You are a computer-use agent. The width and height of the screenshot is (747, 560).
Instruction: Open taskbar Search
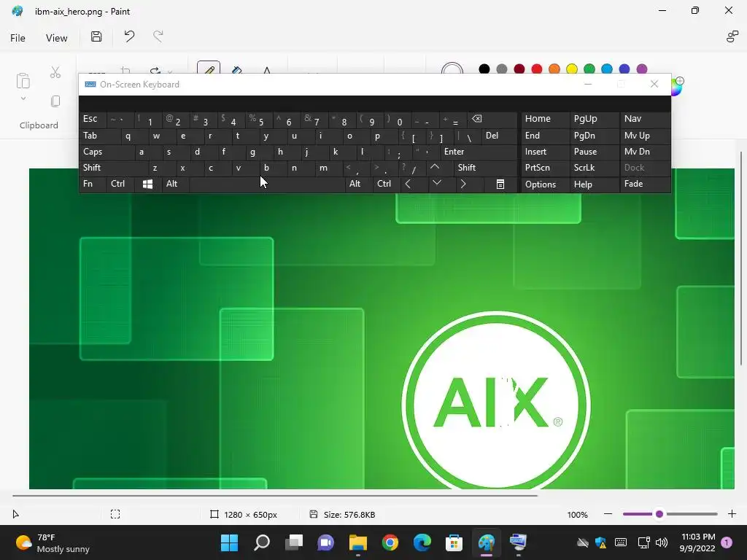[x=262, y=542]
